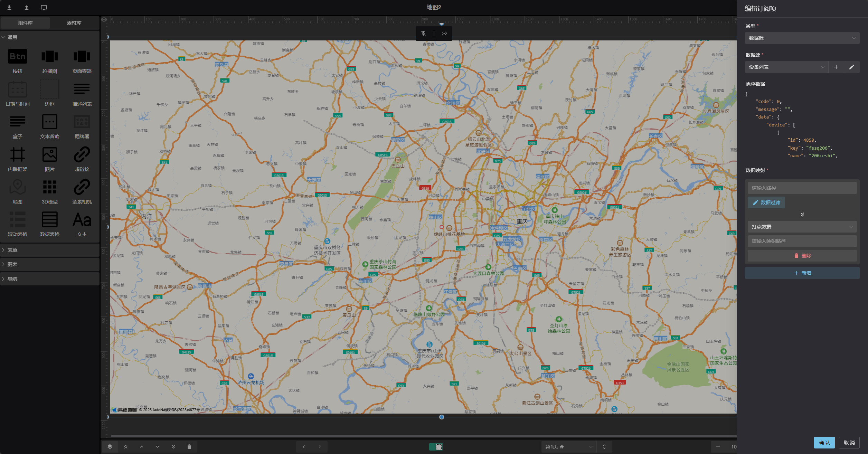Image resolution: width=868 pixels, height=454 pixels.
Task: Expand the 导航 section
Action: pyautogui.click(x=50, y=279)
